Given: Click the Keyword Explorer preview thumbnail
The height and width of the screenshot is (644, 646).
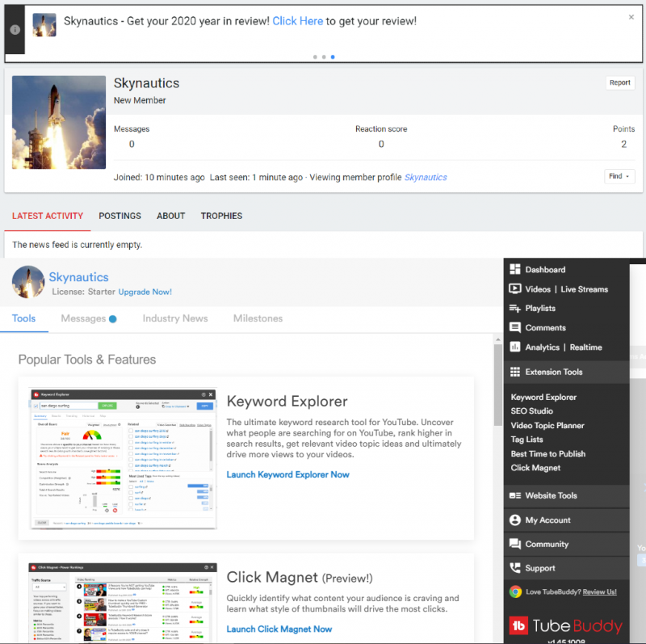Looking at the screenshot, I should click(x=124, y=457).
